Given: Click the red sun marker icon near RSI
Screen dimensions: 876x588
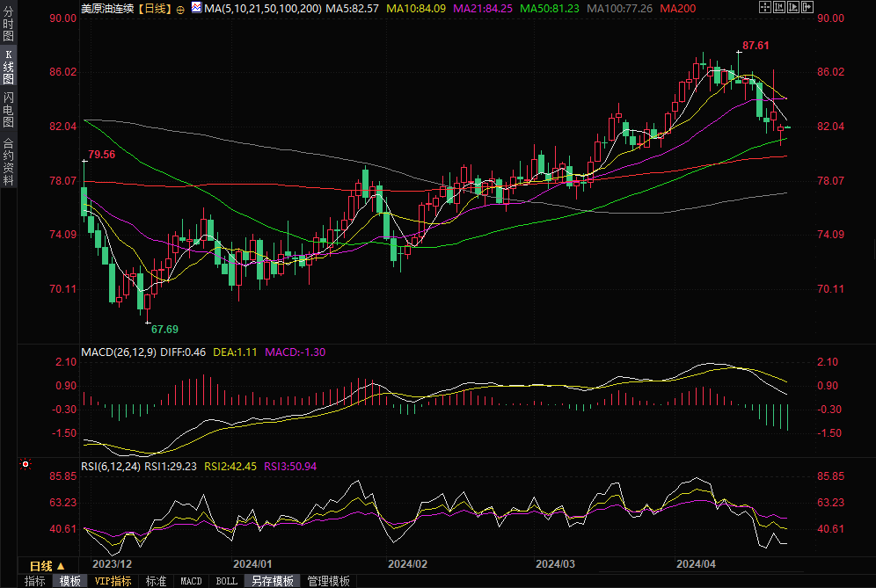Looking at the screenshot, I should (x=26, y=464).
